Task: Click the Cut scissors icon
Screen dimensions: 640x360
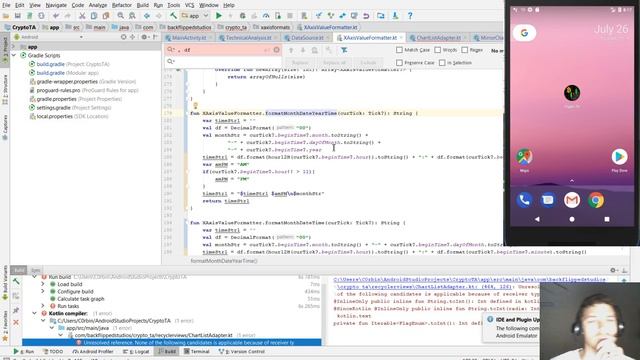Action: (x=82, y=16)
